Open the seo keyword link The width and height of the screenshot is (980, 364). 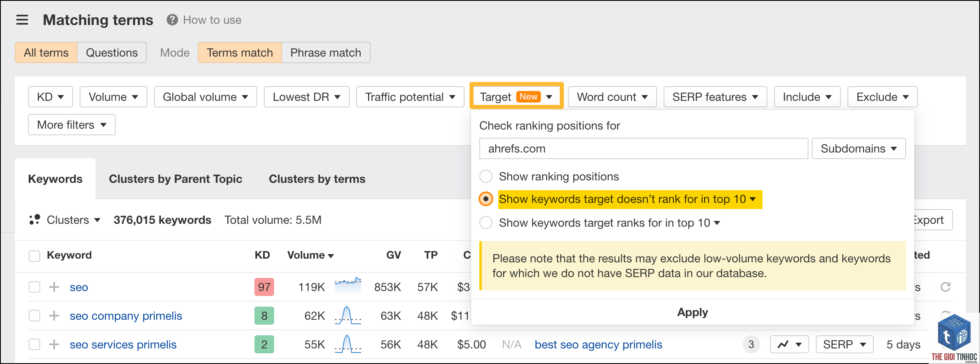click(x=79, y=287)
